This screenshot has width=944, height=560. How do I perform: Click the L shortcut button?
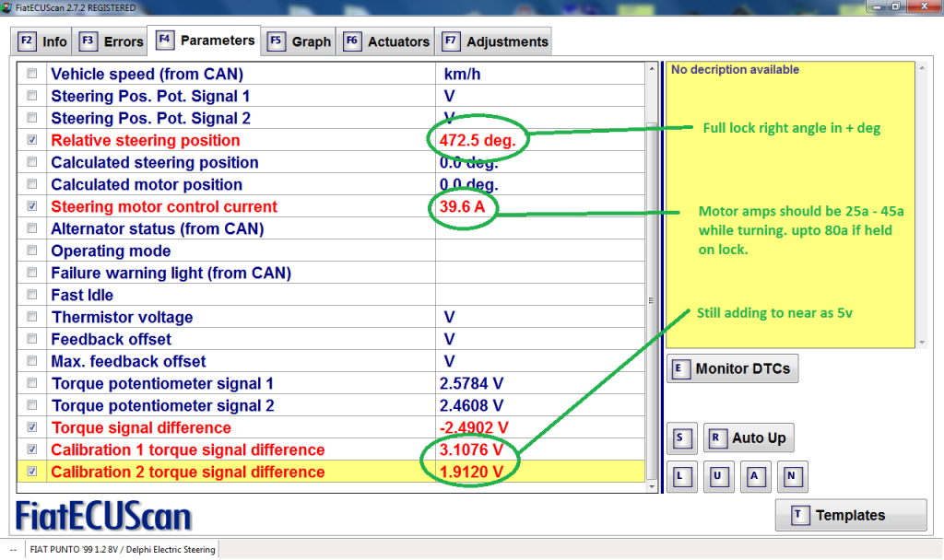pyautogui.click(x=680, y=477)
